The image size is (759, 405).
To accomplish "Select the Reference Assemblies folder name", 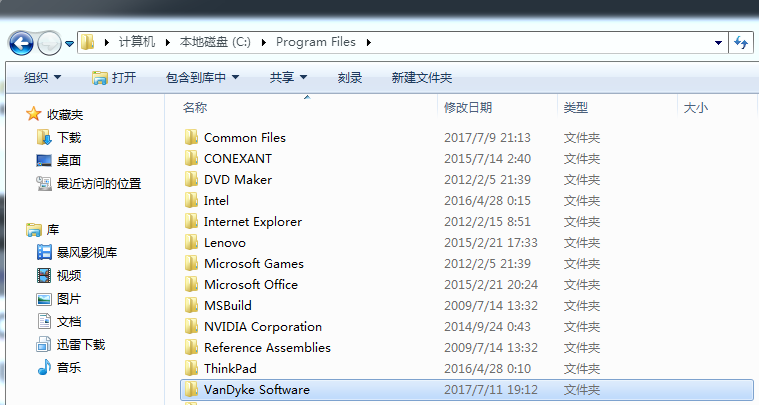I will click(x=267, y=347).
